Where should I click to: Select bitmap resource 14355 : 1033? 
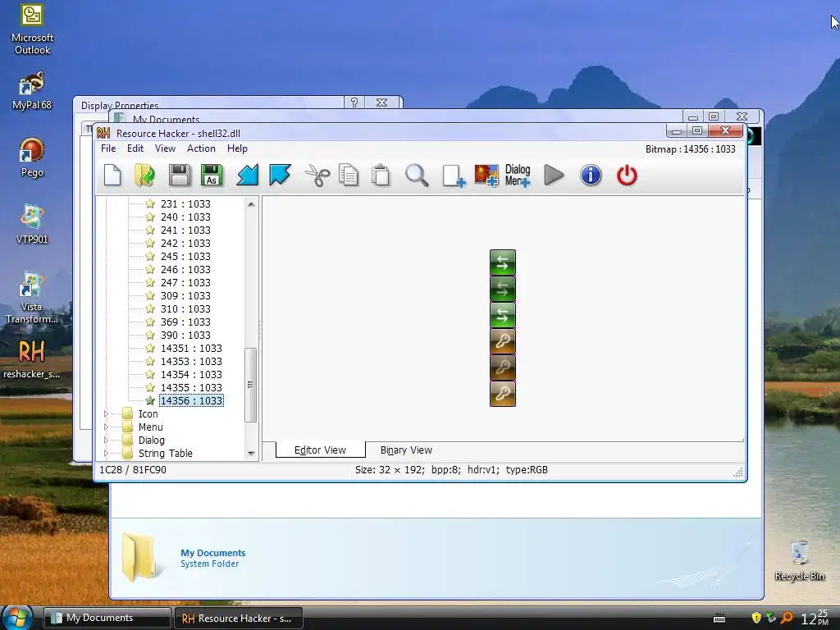point(191,387)
